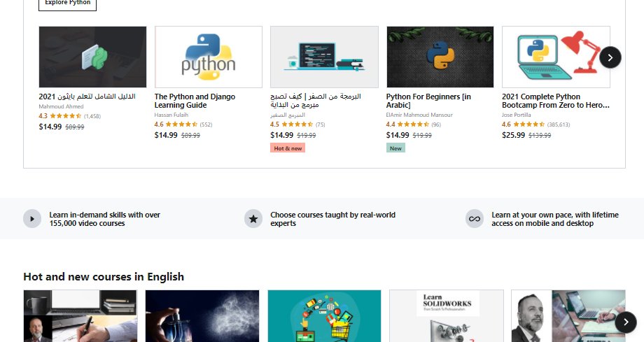644x342 pixels.
Task: Open the code monitor illustration course thumbnail
Action: (324, 57)
